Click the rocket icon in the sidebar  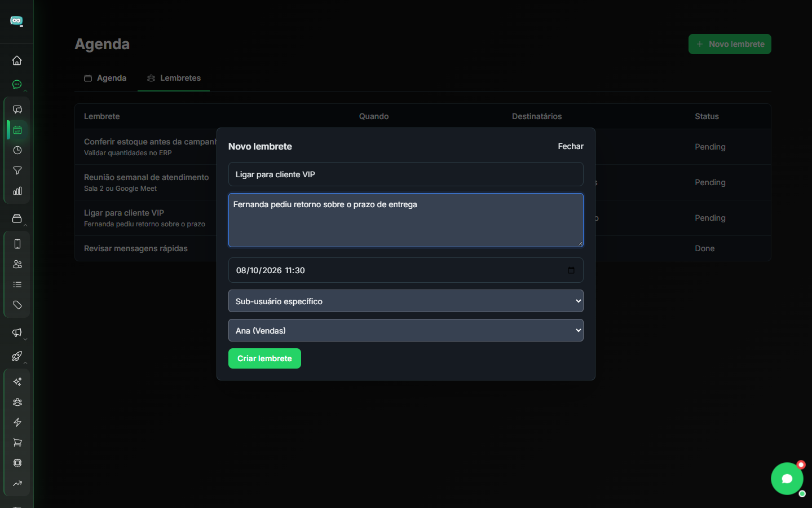pyautogui.click(x=17, y=356)
